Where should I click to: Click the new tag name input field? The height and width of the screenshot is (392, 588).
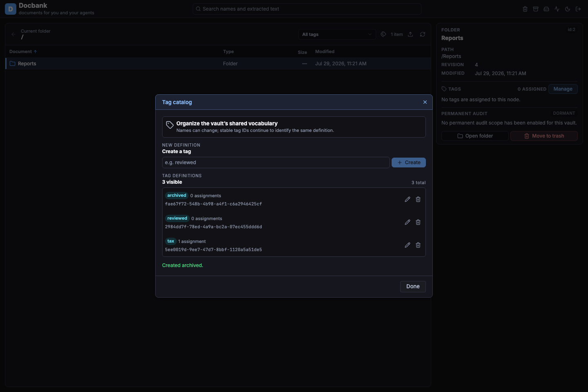tap(276, 163)
